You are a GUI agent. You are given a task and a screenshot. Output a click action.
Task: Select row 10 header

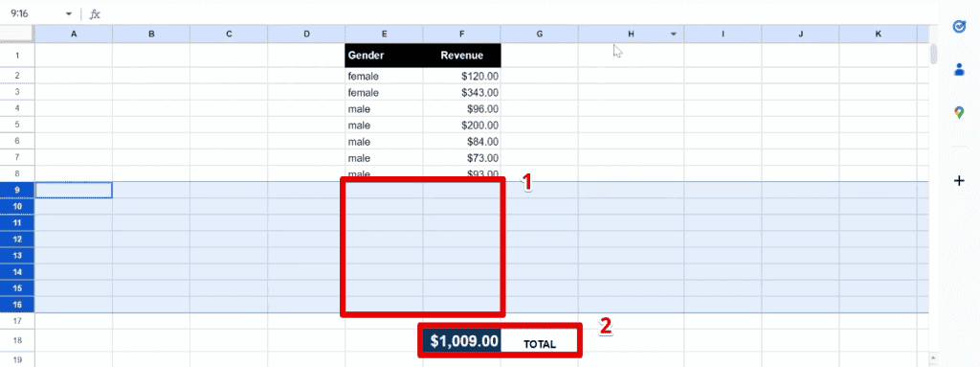click(x=17, y=207)
